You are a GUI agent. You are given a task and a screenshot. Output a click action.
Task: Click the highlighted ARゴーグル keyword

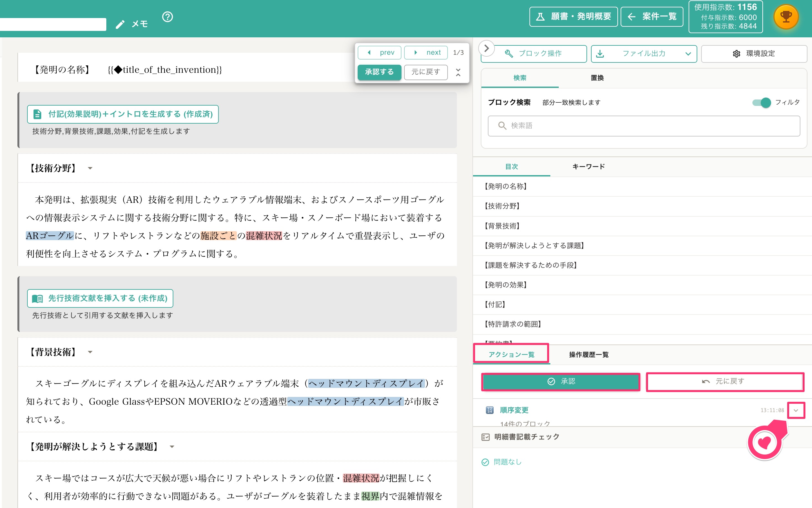pyautogui.click(x=50, y=236)
